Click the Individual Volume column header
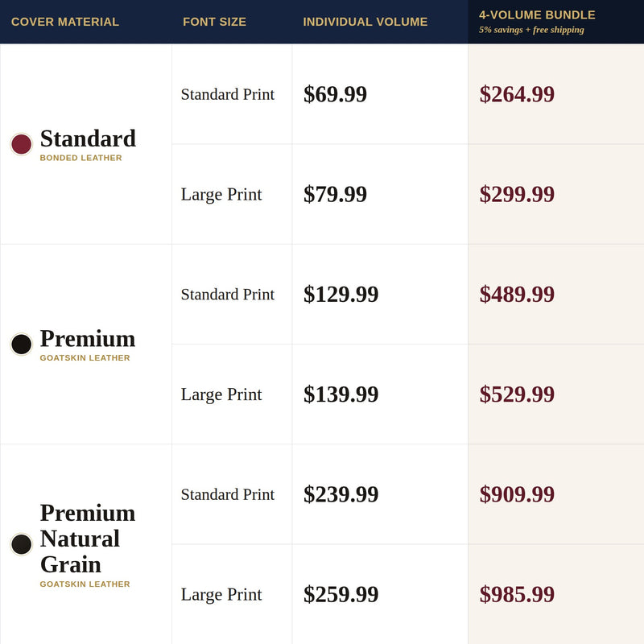Screen dimensions: 644x644 (365, 22)
